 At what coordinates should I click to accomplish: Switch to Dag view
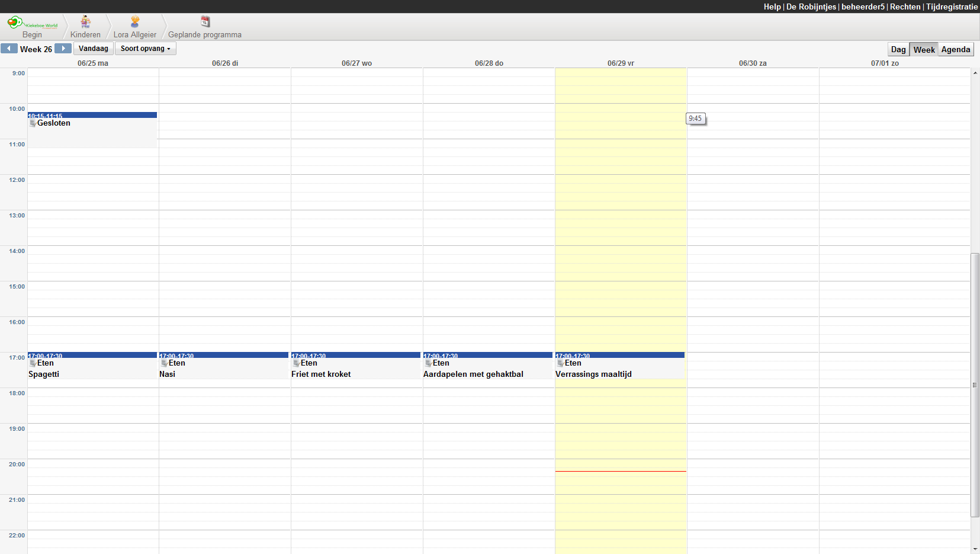pos(898,50)
